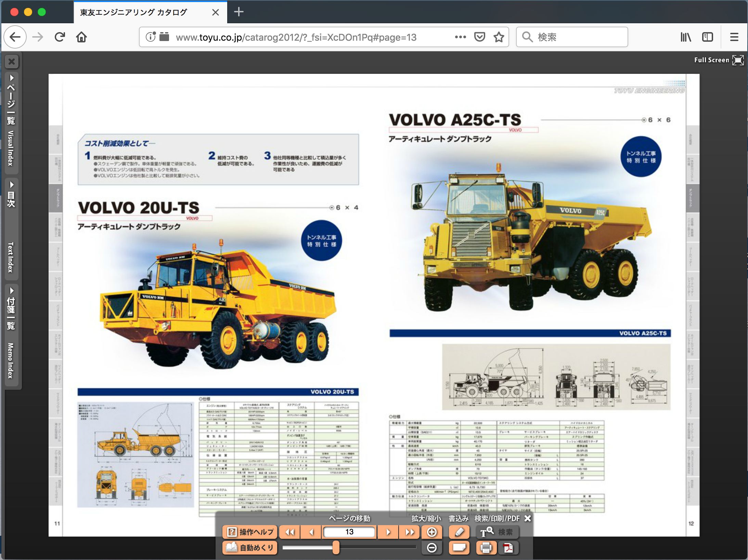The image size is (748, 560).
Task: Select the sticky note memo tool
Action: pos(459,548)
